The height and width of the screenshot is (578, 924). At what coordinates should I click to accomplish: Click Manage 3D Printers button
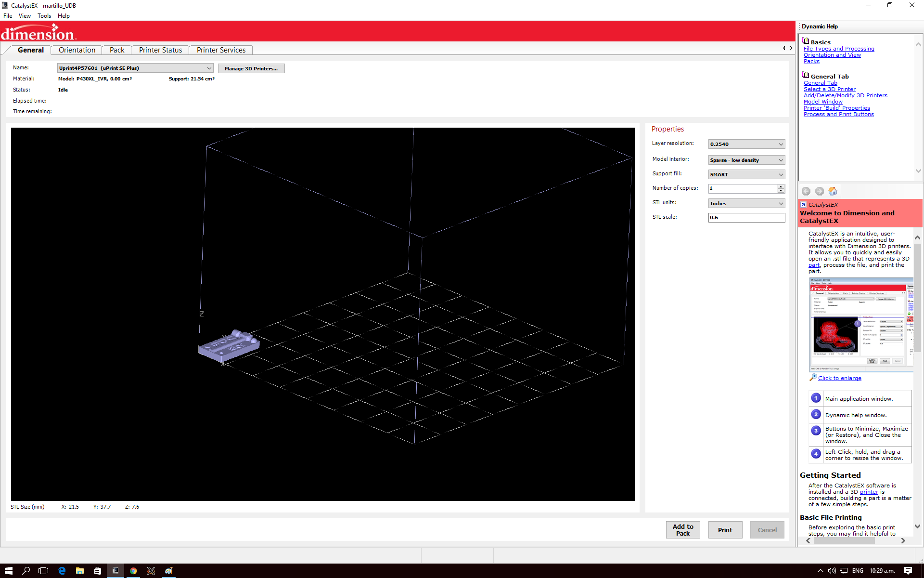(x=251, y=68)
